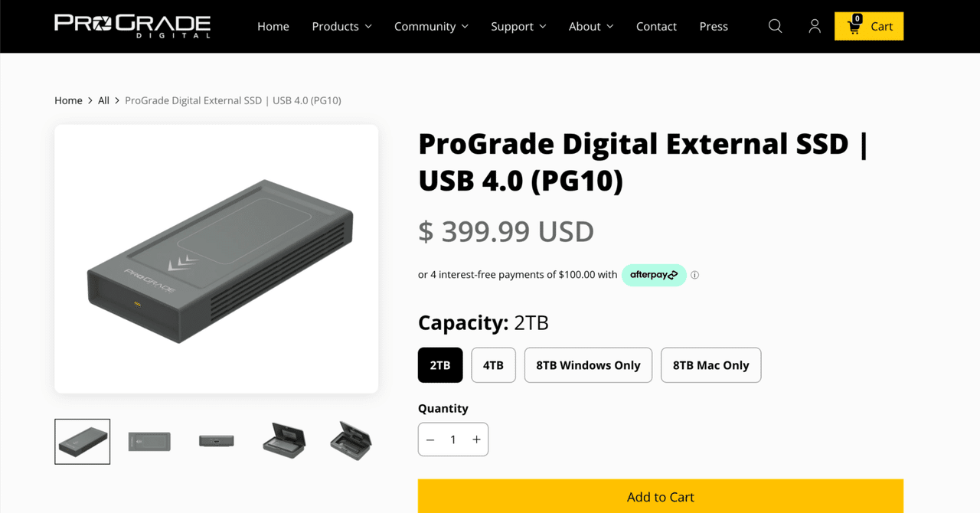Screen dimensions: 980x513
Task: Select the 8TB Windows Only option
Action: (588, 365)
